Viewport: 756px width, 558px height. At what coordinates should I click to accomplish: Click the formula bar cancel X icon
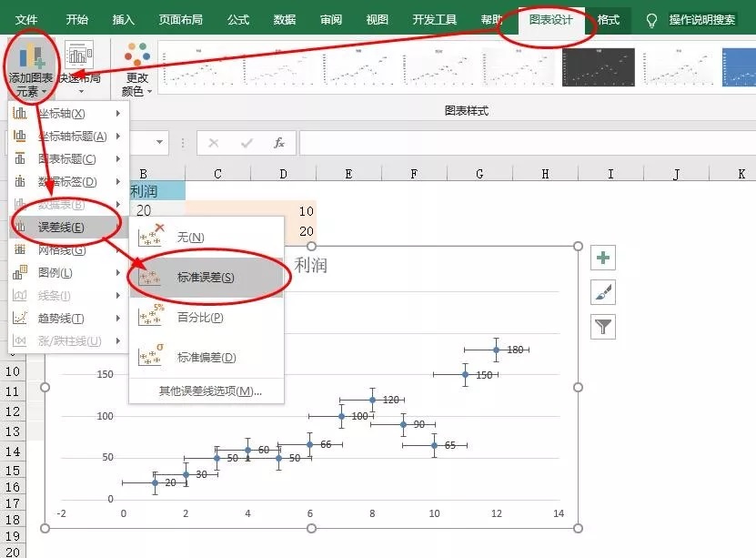pos(213,143)
